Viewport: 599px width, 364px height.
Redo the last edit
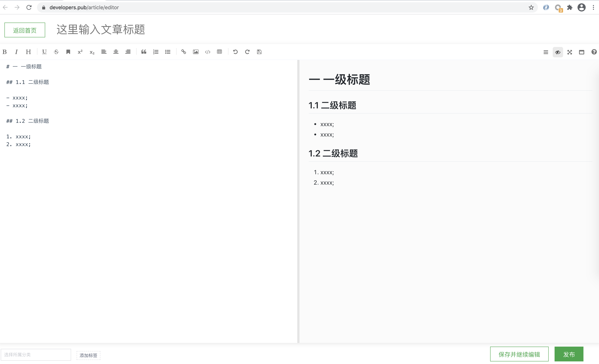coord(247,52)
